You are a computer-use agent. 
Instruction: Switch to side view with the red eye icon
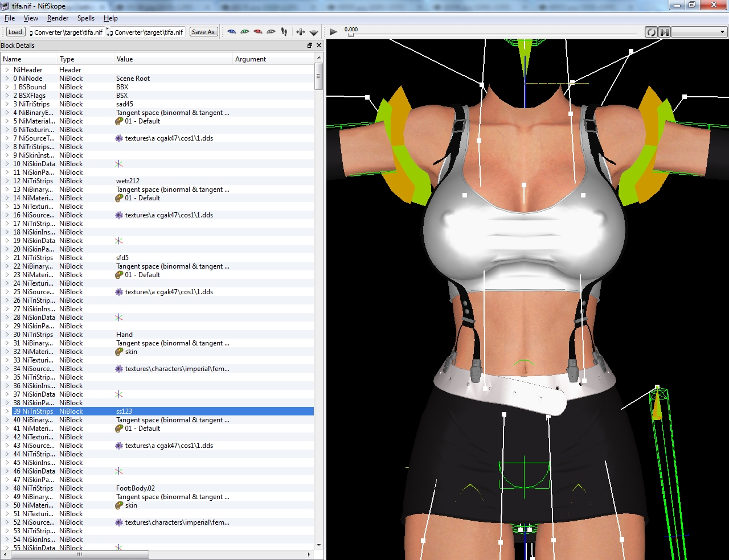click(x=258, y=32)
